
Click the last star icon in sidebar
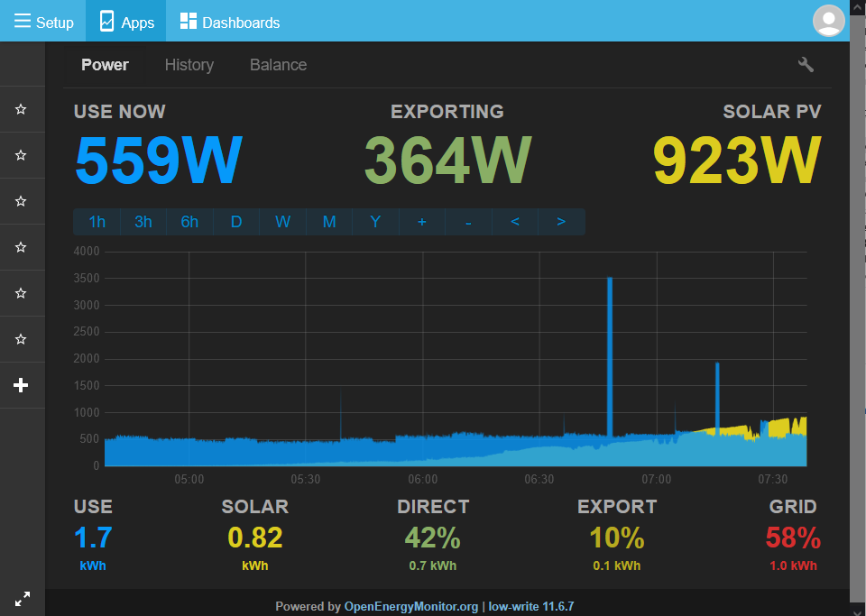tap(21, 339)
